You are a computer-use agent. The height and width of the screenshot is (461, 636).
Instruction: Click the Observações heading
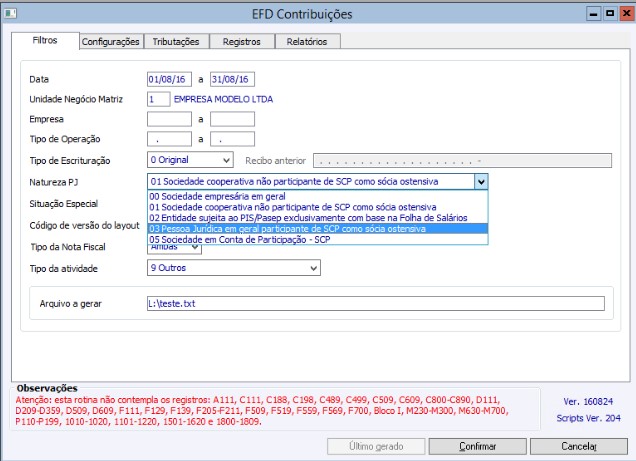(x=47, y=388)
